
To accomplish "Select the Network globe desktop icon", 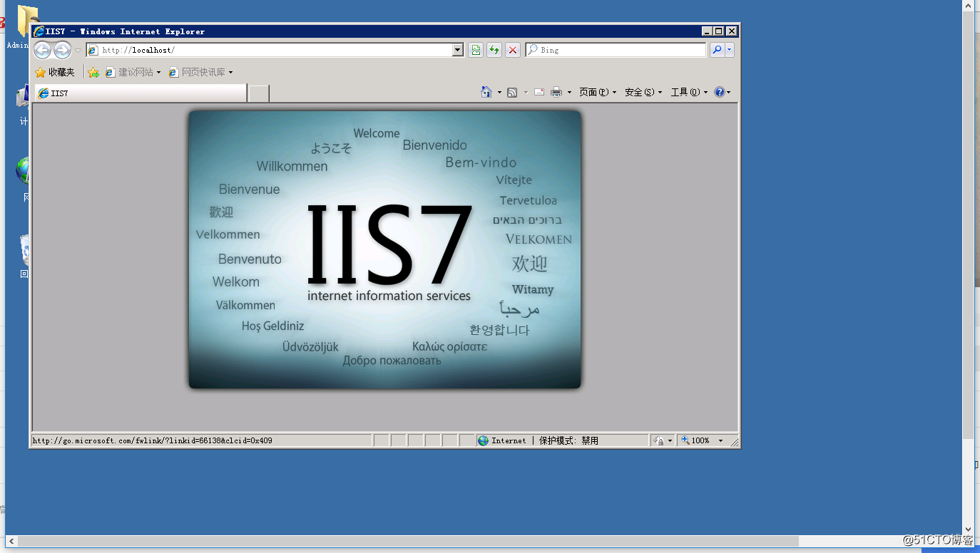I will 24,178.
